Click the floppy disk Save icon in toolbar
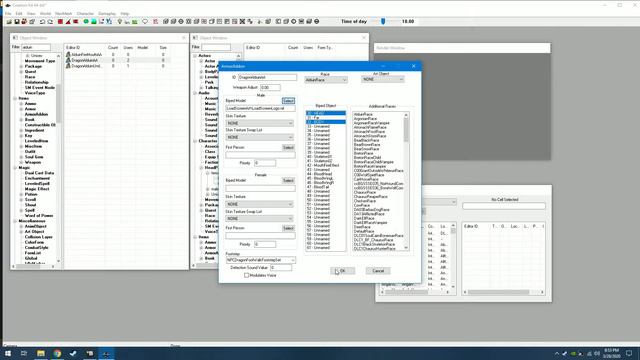 tap(17, 21)
